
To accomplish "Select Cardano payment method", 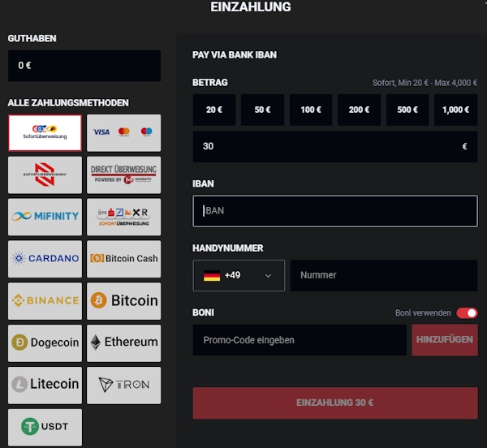I will [45, 259].
